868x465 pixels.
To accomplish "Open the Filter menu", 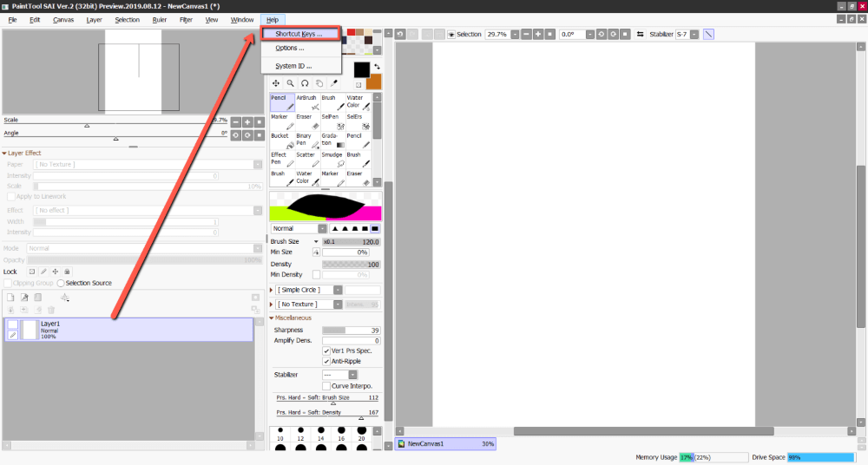I will click(186, 20).
